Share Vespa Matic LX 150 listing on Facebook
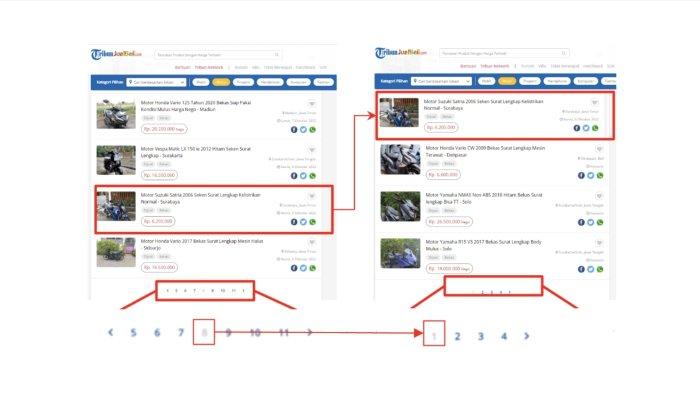The image size is (700, 393). (x=294, y=176)
